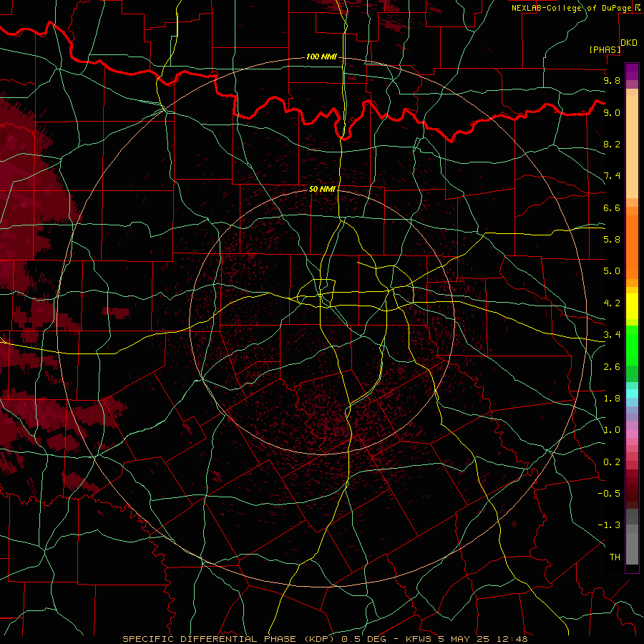
Task: Click the NEXLAB-College of DuPage label
Action: point(572,8)
